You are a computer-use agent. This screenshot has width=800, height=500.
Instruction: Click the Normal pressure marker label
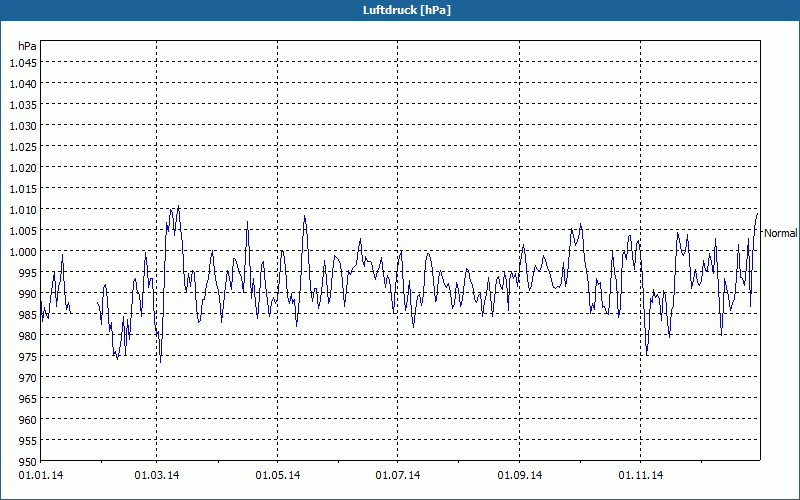point(780,233)
